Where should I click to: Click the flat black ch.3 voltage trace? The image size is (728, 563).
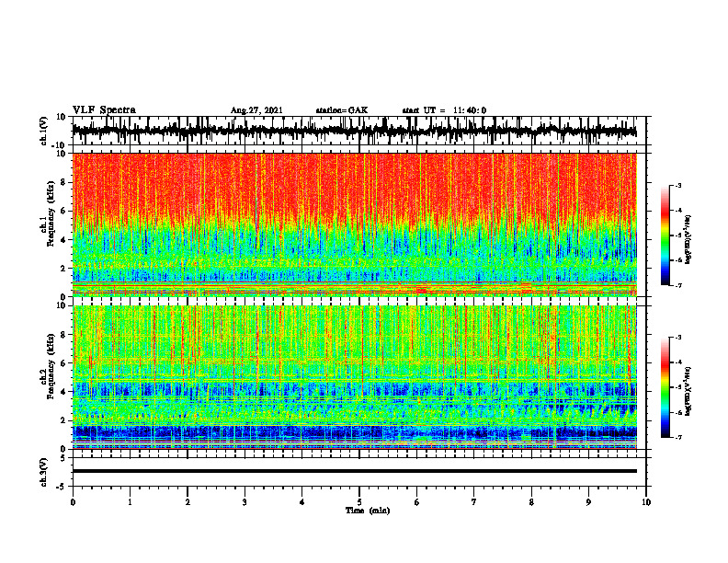pyautogui.click(x=354, y=471)
